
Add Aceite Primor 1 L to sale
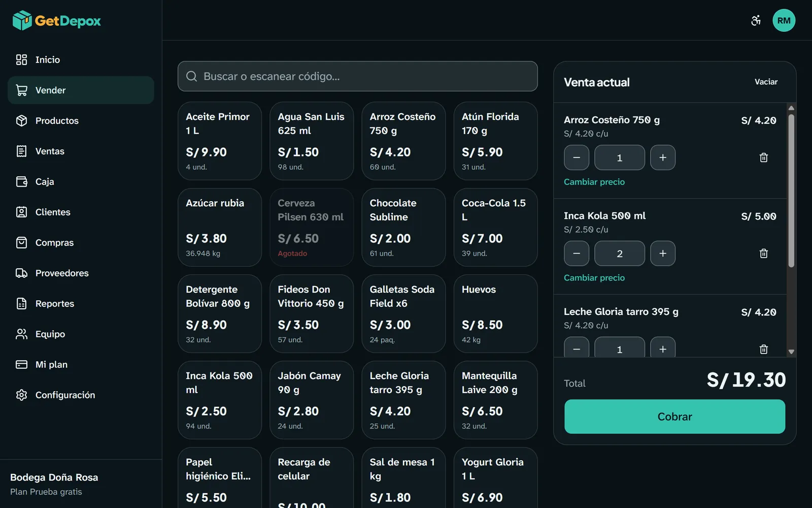coord(220,141)
